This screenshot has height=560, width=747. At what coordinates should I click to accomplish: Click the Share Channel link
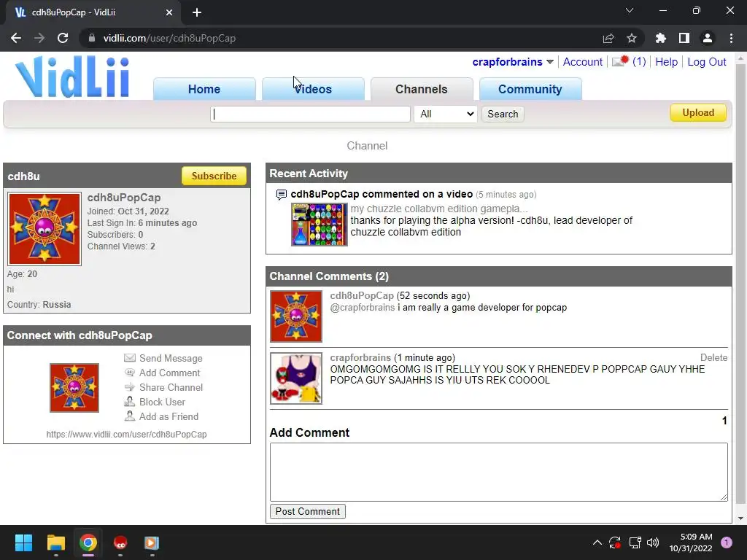[x=171, y=388]
